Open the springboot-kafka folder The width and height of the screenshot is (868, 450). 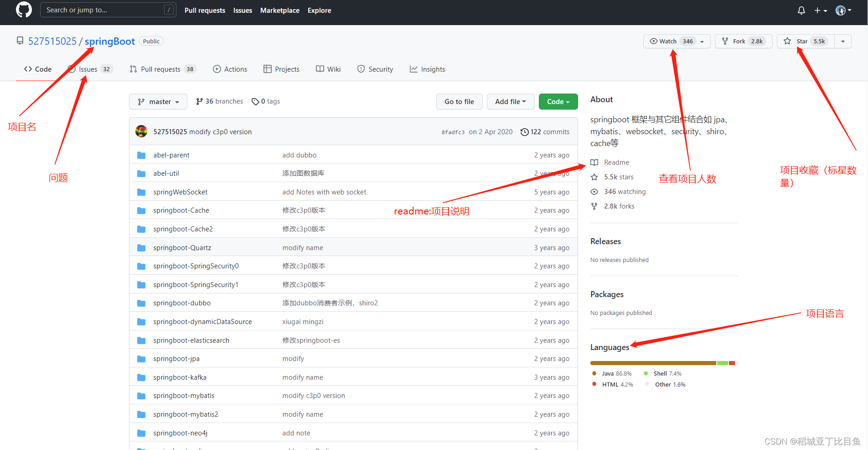180,377
